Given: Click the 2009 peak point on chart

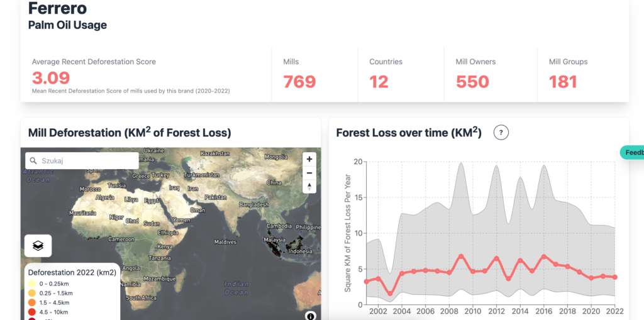Looking at the screenshot, I should click(461, 257).
